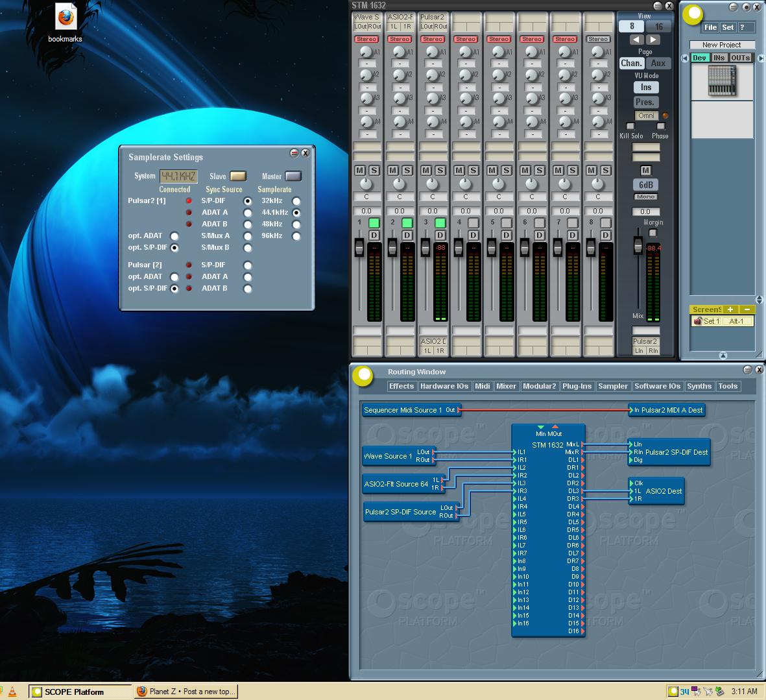Open the Synths menu
This screenshot has width=766, height=700.
tap(699, 387)
